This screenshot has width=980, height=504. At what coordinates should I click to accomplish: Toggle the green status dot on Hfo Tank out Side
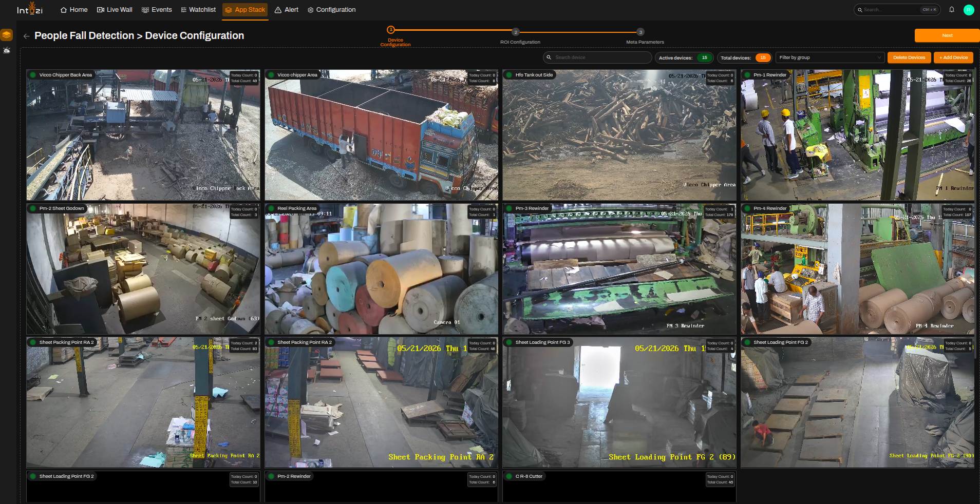point(510,75)
